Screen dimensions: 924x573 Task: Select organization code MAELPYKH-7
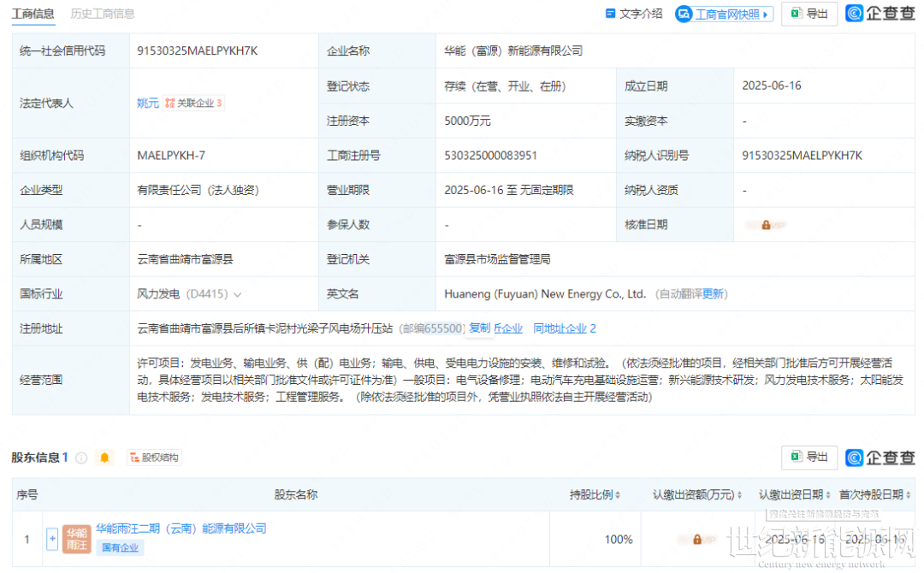[171, 156]
